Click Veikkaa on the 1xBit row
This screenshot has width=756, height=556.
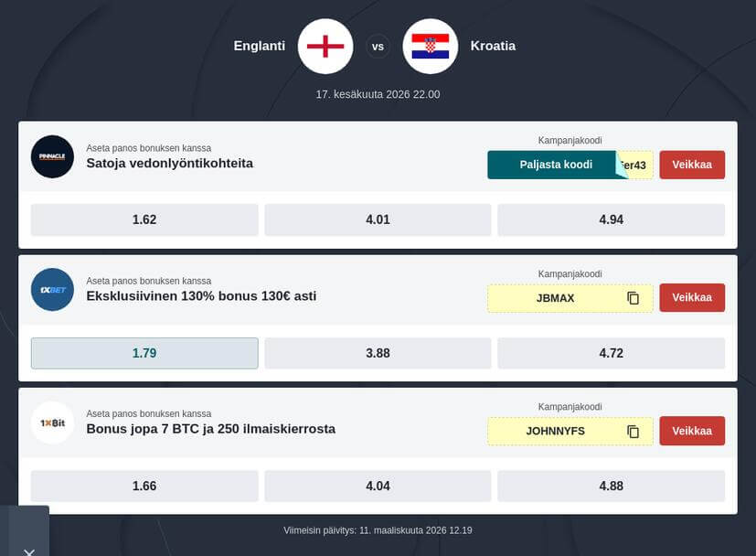click(692, 431)
